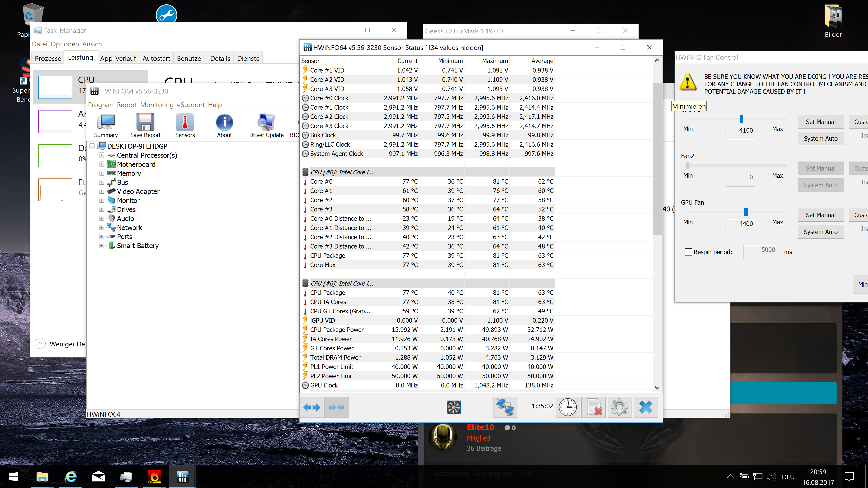Open fan control icon in sensor toolbar
Viewport: 868px width, 488px height.
pyautogui.click(x=453, y=407)
